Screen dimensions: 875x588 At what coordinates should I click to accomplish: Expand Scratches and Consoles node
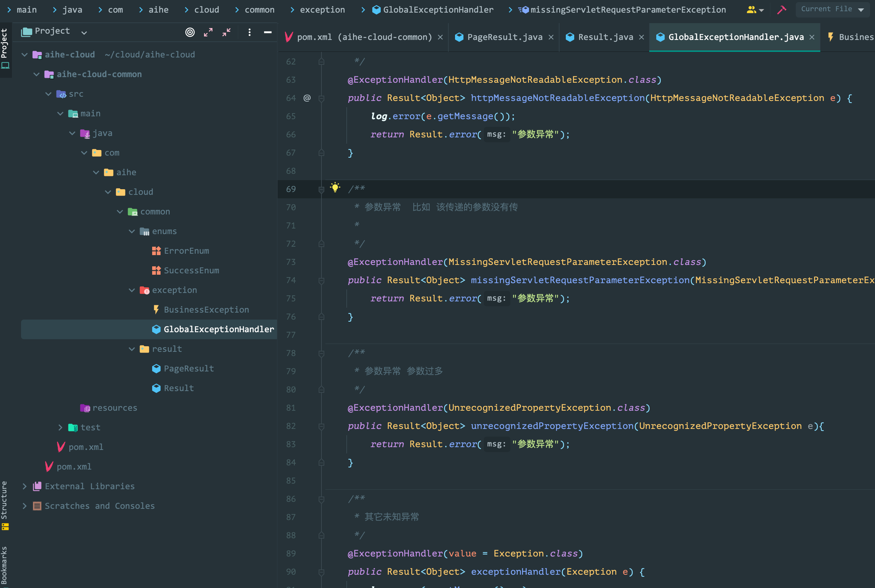(25, 506)
